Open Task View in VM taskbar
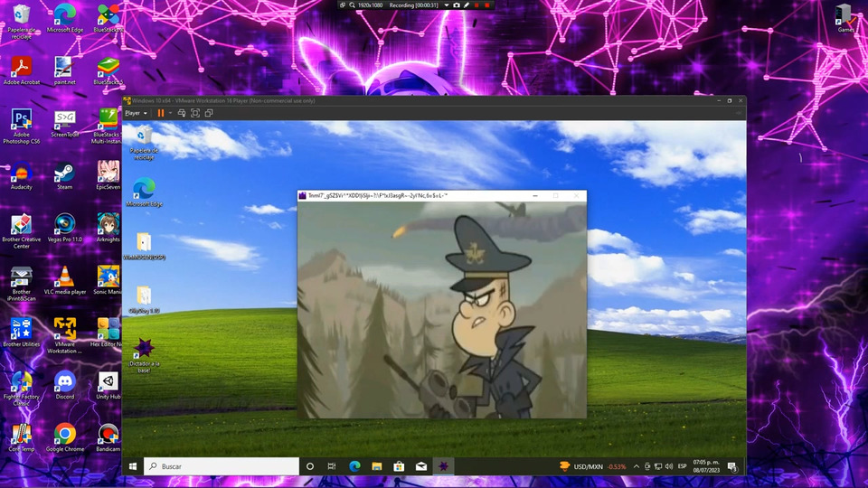868x488 pixels. coord(332,466)
